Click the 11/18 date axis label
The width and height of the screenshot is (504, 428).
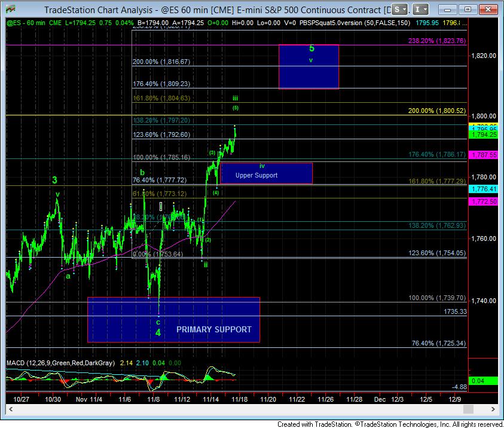tap(240, 399)
